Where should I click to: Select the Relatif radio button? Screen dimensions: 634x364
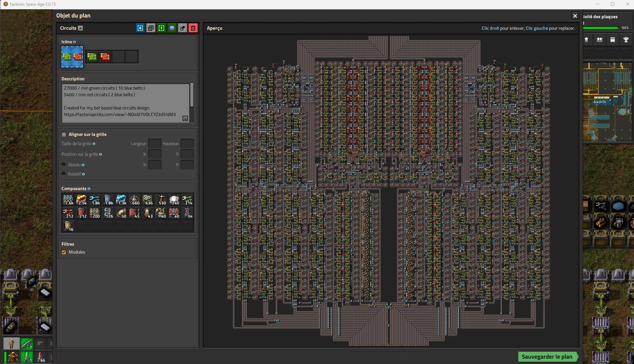(64, 174)
